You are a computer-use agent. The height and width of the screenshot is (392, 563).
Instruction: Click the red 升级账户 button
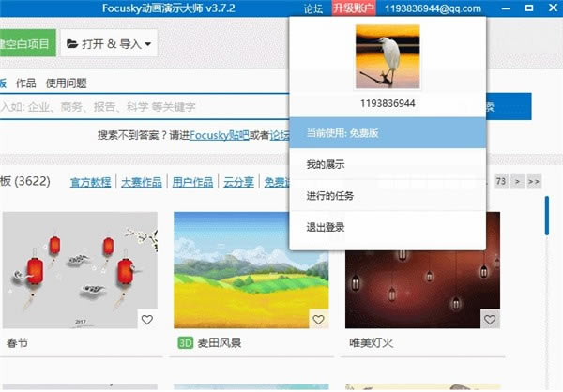point(354,8)
